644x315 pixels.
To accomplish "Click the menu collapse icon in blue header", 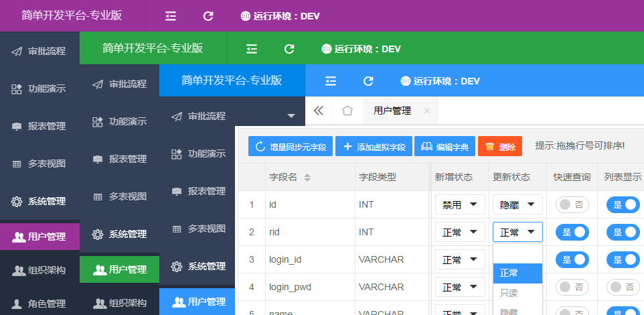I will (331, 81).
